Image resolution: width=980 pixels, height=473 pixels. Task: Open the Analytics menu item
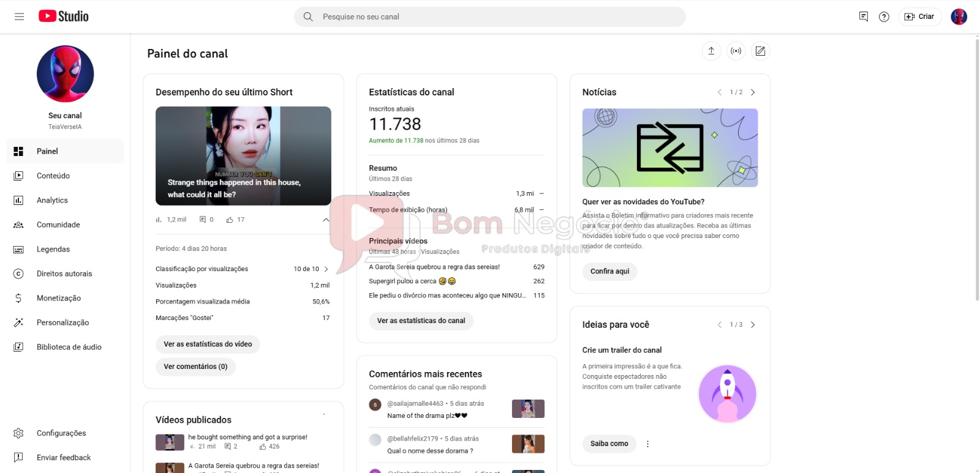point(65,200)
